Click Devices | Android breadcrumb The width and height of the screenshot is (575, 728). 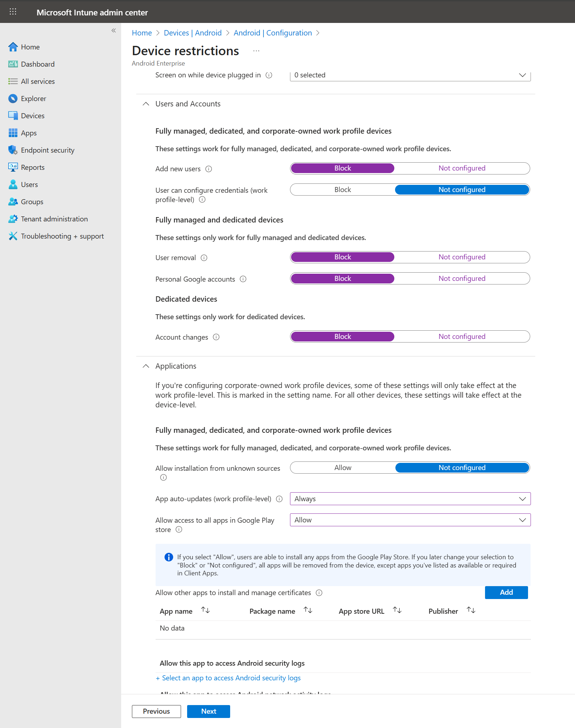pyautogui.click(x=193, y=33)
